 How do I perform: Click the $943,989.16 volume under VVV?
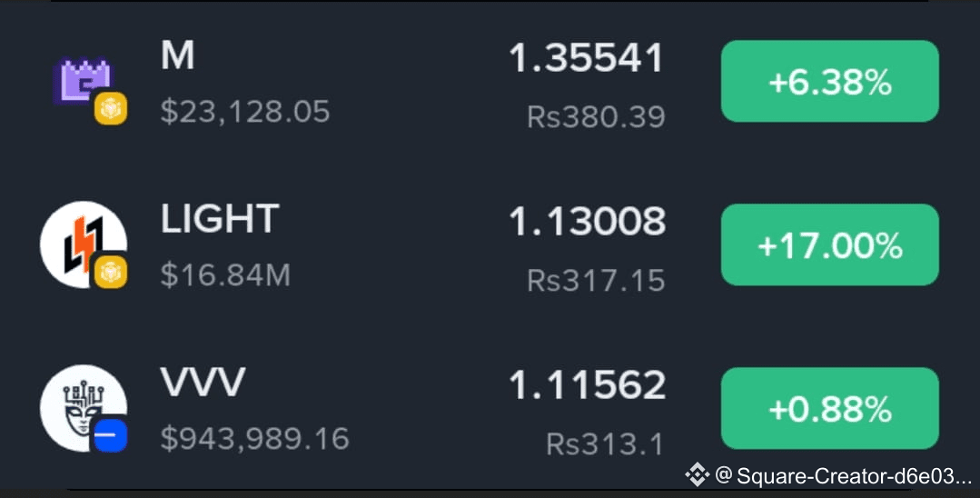pos(254,439)
